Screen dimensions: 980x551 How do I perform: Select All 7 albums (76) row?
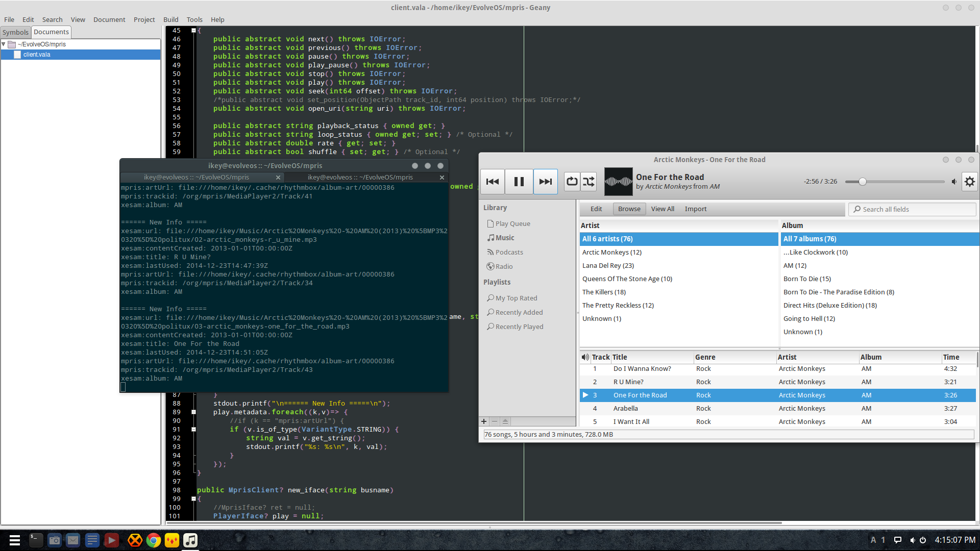tap(879, 239)
